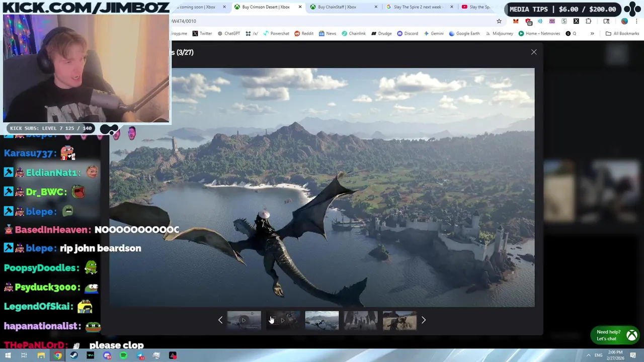Open the Midjourney bookmark

pyautogui.click(x=499, y=34)
